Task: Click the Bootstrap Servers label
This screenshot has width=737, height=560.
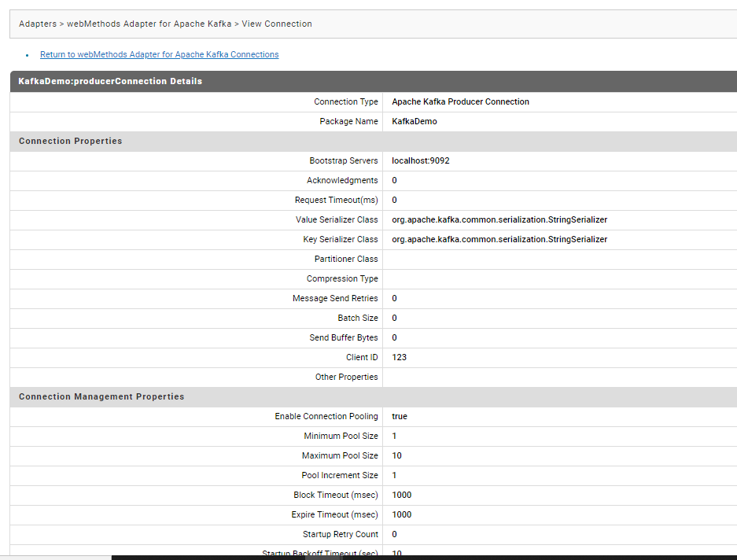Action: [x=344, y=160]
